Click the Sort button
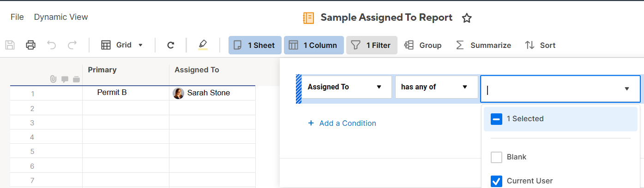Screen dimensions: 644x188 (x=540, y=45)
